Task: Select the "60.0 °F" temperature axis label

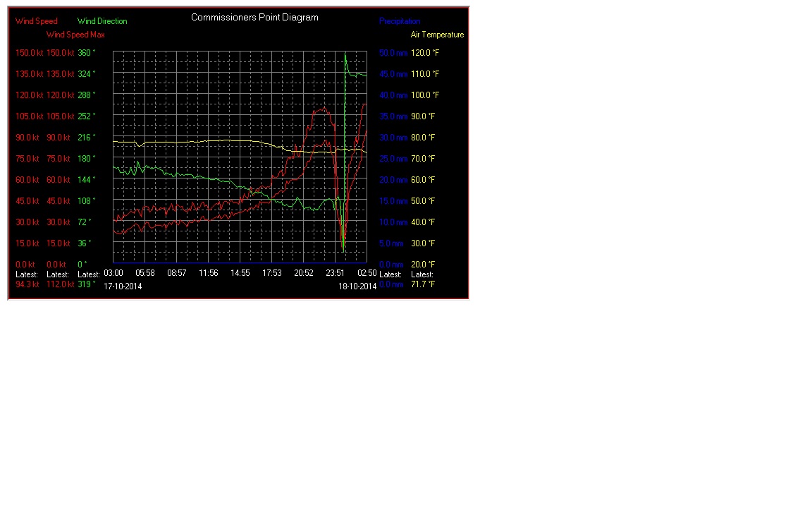Action: 423,180
